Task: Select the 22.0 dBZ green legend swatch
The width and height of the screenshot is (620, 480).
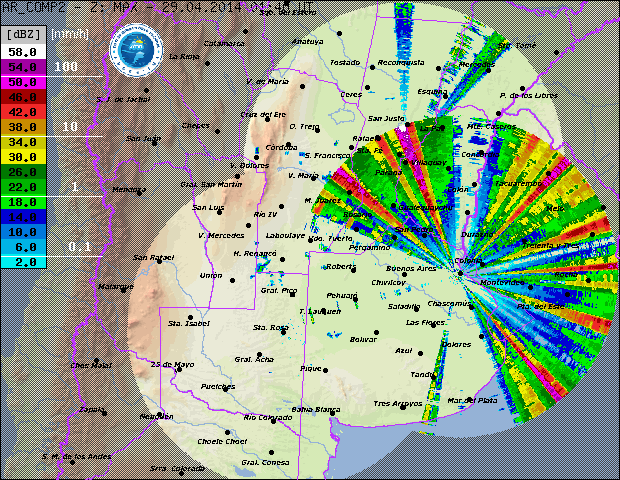Action: coord(23,187)
